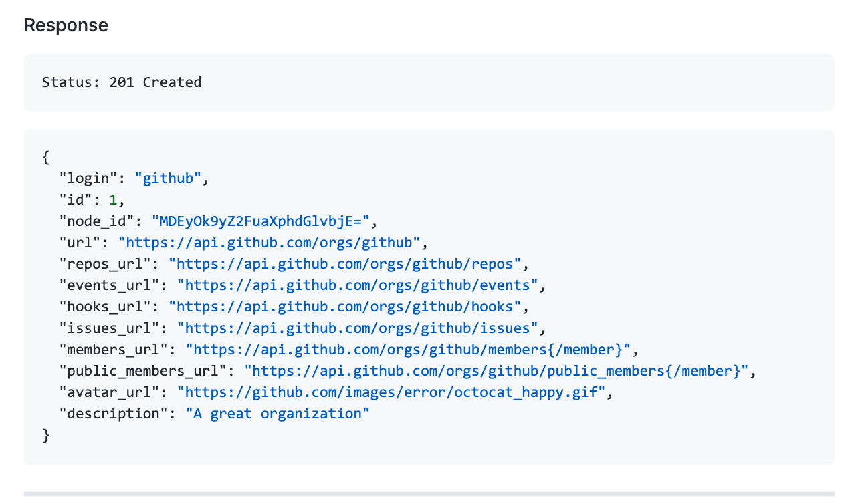The height and width of the screenshot is (504, 856).
Task: Click the closing curly brace of the JSON
Action: (x=45, y=435)
